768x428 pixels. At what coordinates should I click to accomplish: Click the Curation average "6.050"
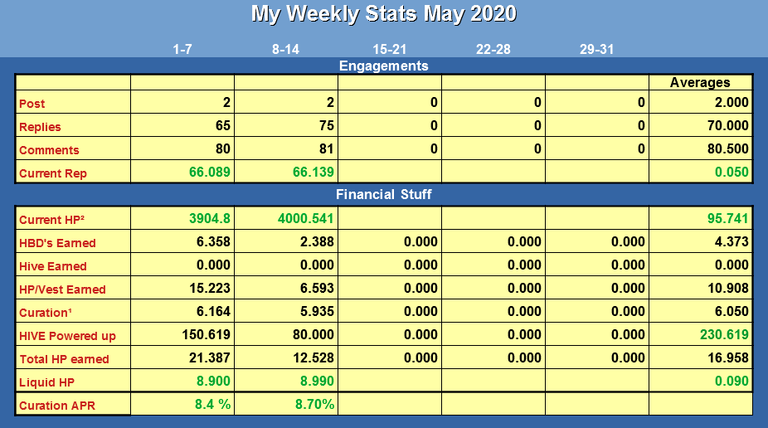coord(731,311)
